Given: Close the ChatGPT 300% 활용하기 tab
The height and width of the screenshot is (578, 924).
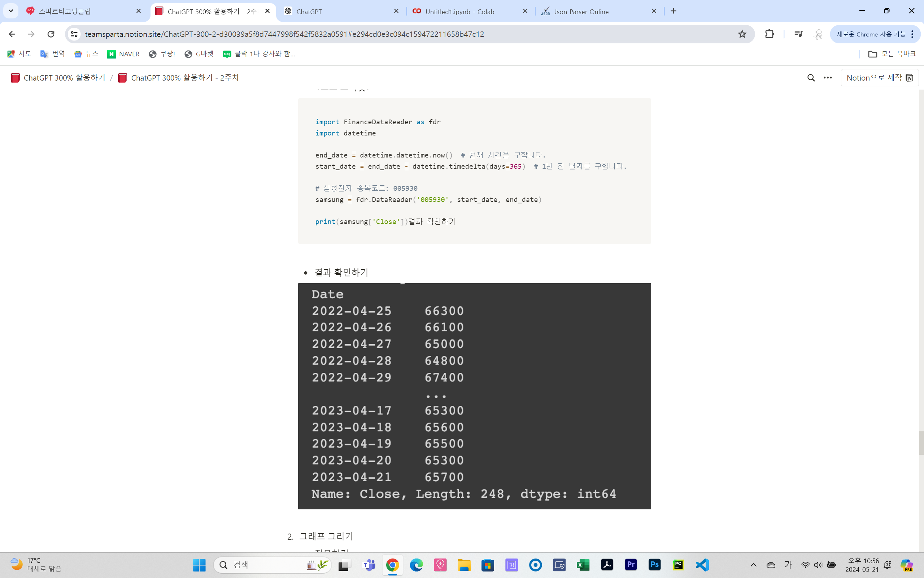Looking at the screenshot, I should click(268, 11).
